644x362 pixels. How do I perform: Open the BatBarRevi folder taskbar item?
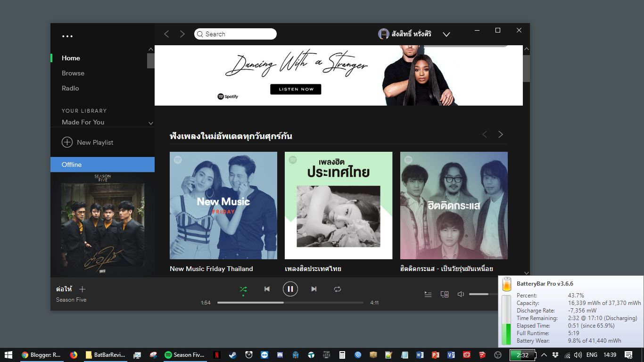coord(106,355)
